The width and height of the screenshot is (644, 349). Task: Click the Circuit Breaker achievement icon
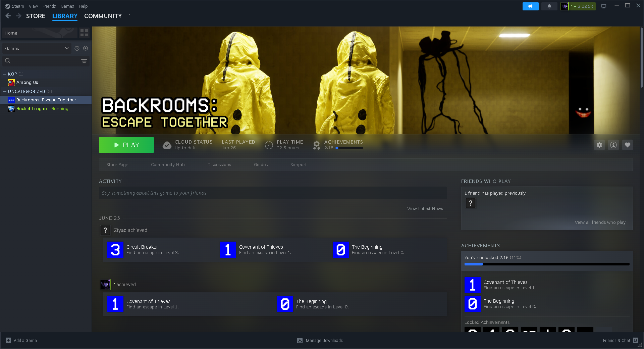click(115, 250)
